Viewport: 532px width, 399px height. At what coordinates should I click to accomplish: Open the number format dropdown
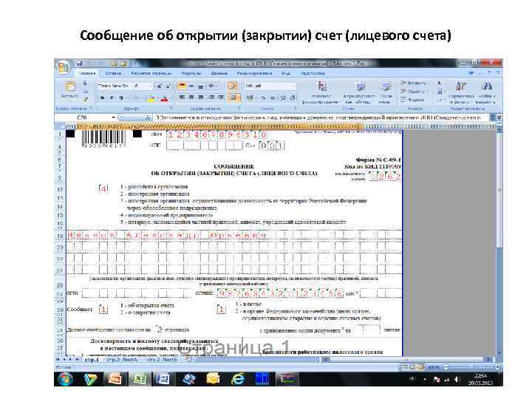point(293,86)
